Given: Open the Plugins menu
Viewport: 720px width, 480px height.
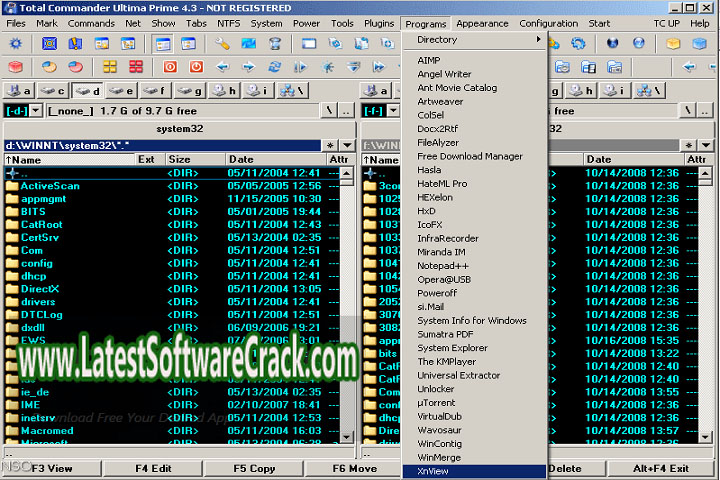Looking at the screenshot, I should pyautogui.click(x=379, y=23).
